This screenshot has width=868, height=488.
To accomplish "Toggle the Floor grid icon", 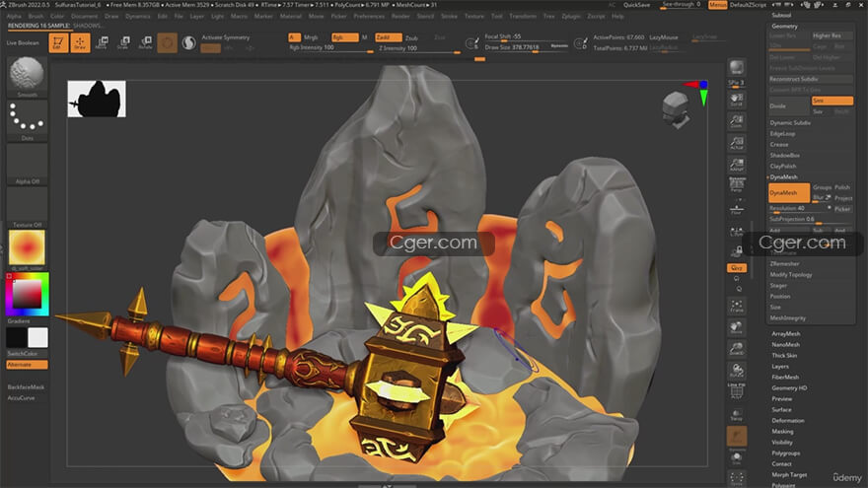I will [736, 210].
